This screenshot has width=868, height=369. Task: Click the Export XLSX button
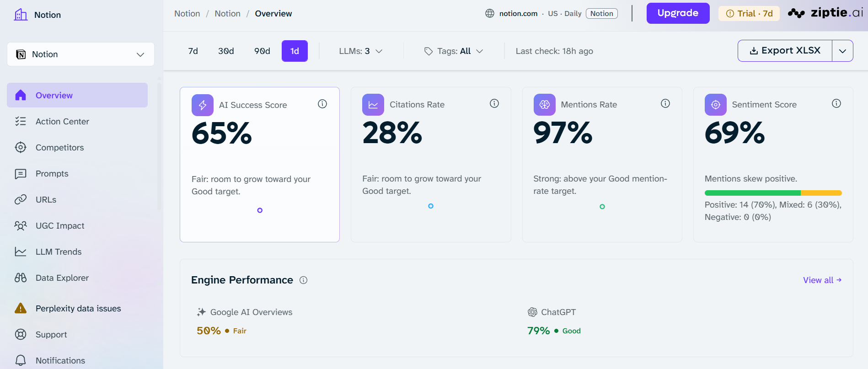coord(785,51)
